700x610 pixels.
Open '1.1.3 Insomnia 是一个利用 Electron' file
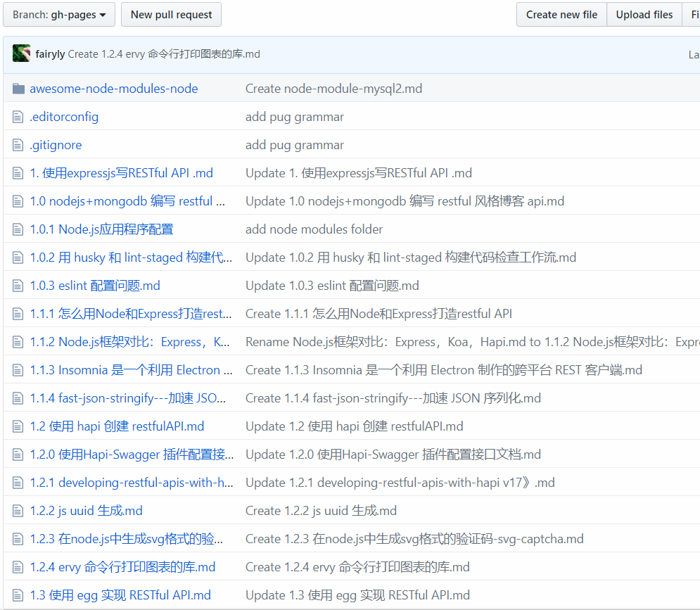(132, 370)
